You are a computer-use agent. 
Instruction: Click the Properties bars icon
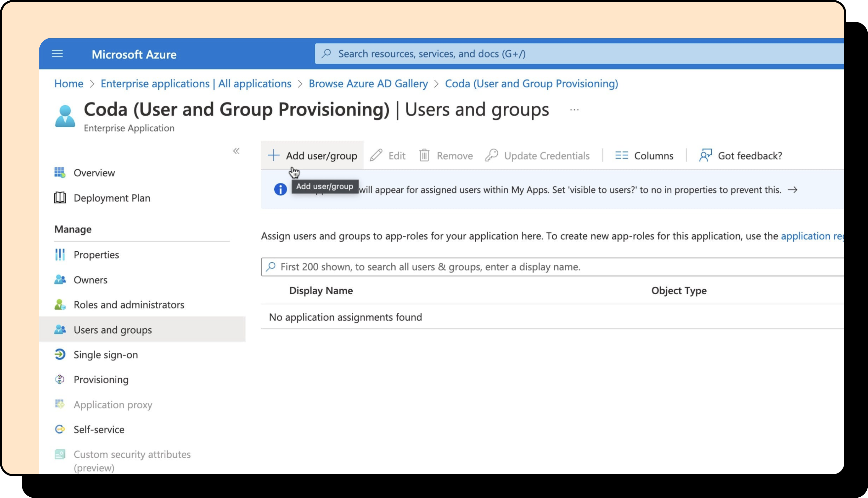click(60, 255)
